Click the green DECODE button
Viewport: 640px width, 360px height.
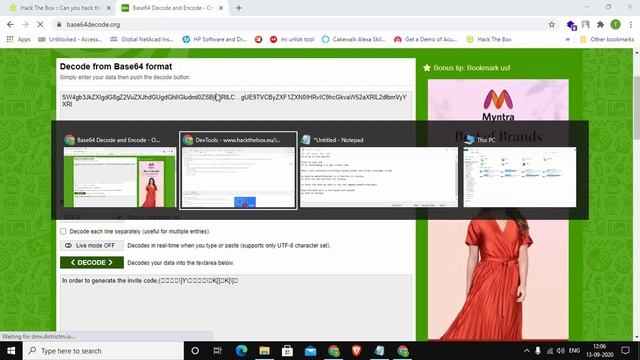coord(92,262)
